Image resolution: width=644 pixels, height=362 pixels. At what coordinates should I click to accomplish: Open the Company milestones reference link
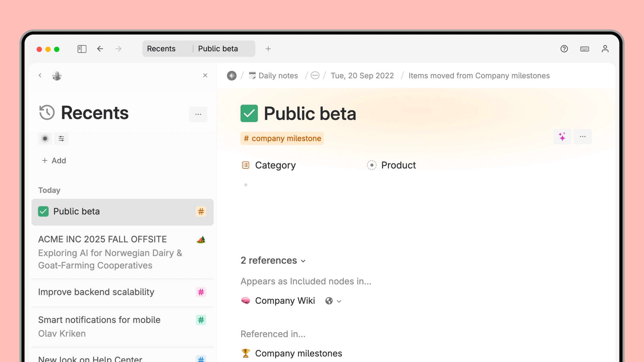click(298, 354)
